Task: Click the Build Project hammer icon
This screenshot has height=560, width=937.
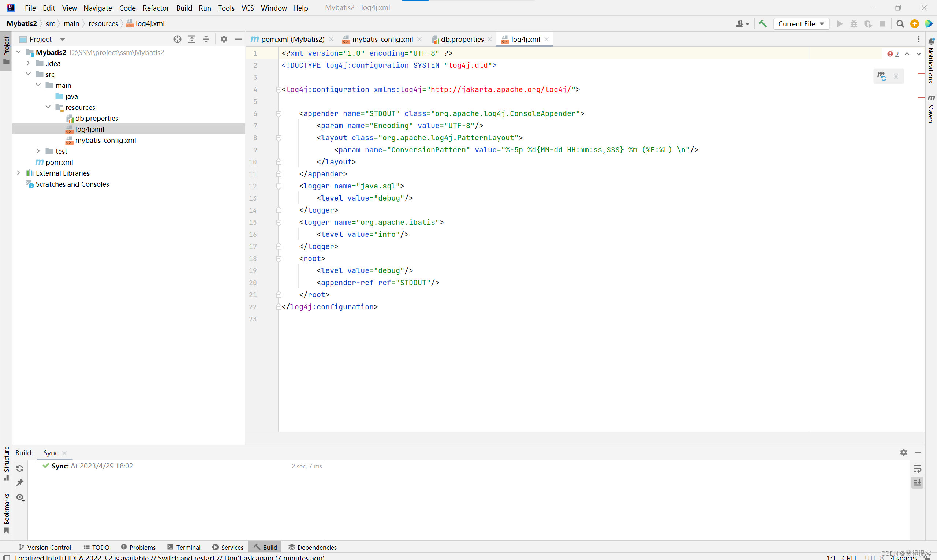Action: click(x=763, y=24)
